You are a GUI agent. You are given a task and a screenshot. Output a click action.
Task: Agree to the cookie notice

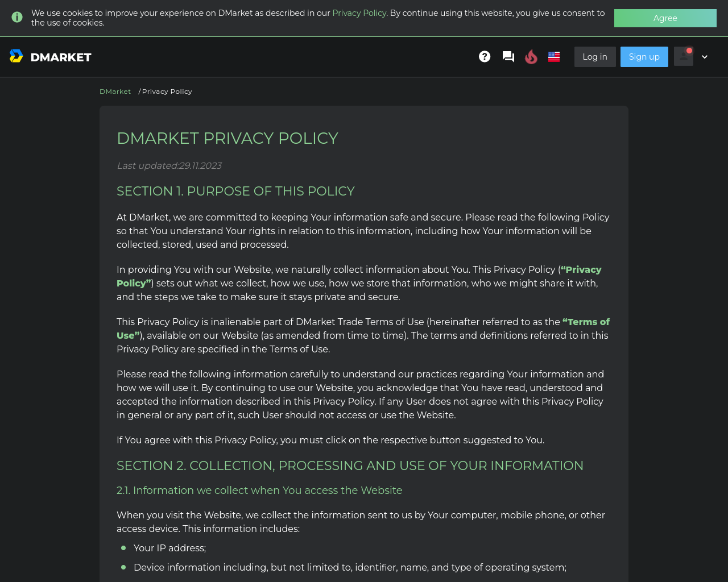coord(665,18)
